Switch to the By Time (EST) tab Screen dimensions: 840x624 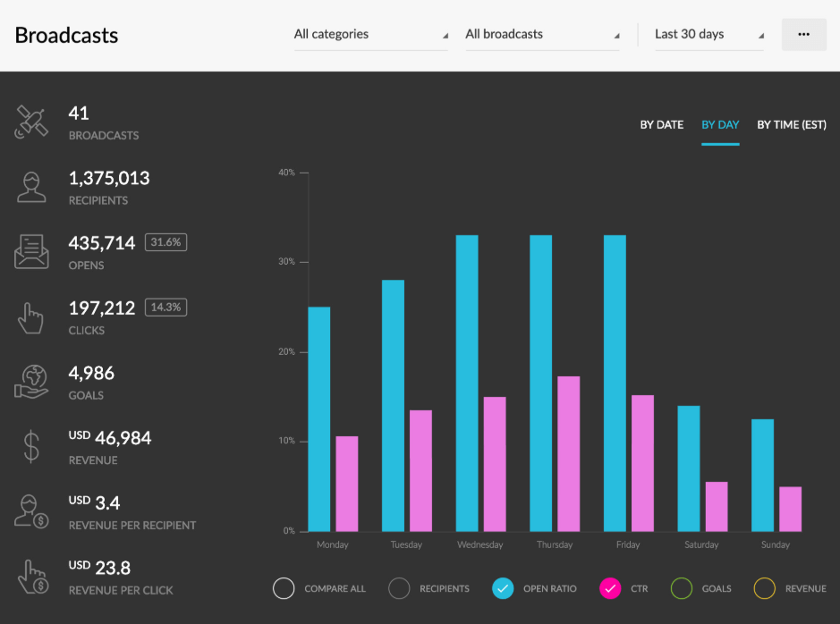pyautogui.click(x=791, y=125)
